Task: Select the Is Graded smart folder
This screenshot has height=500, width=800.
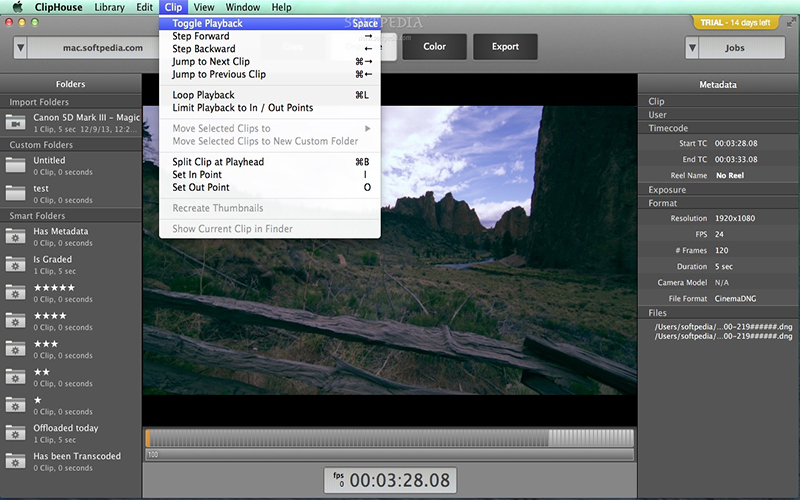Action: pyautogui.click(x=71, y=265)
